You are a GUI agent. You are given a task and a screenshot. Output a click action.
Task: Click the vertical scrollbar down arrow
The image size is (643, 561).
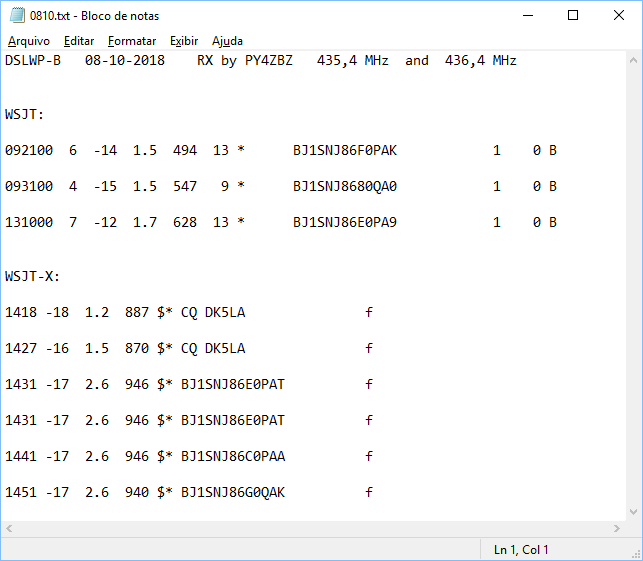click(634, 512)
